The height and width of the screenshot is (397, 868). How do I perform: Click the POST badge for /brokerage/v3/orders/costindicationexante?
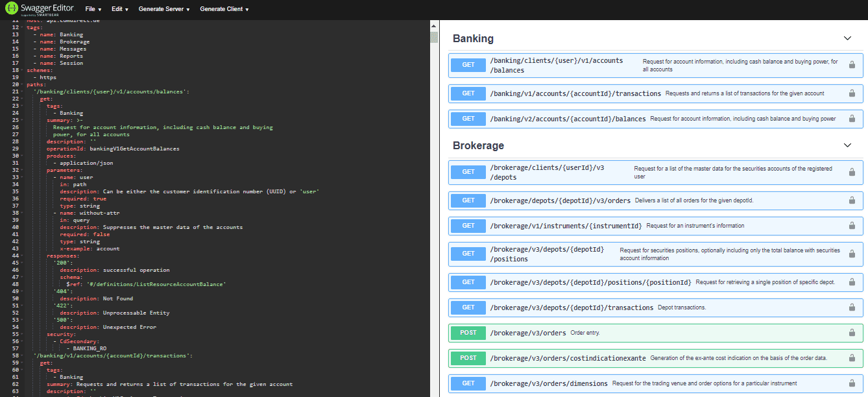tap(468, 358)
